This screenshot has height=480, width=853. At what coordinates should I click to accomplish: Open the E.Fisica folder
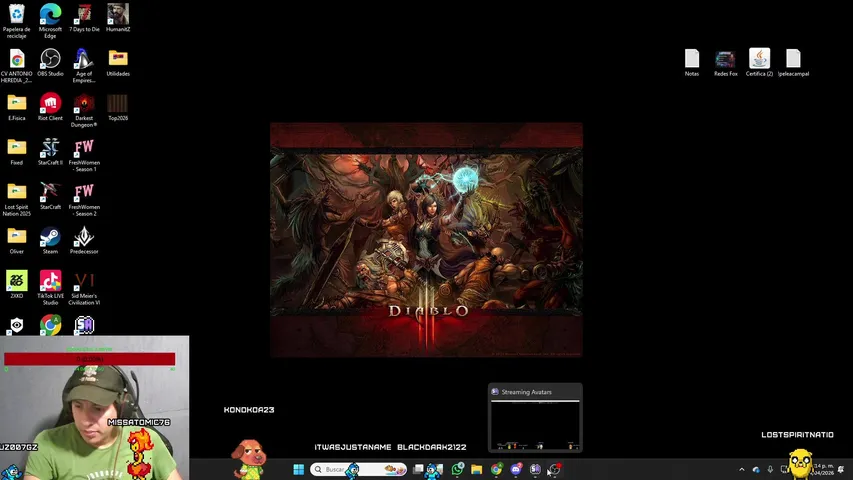17,107
